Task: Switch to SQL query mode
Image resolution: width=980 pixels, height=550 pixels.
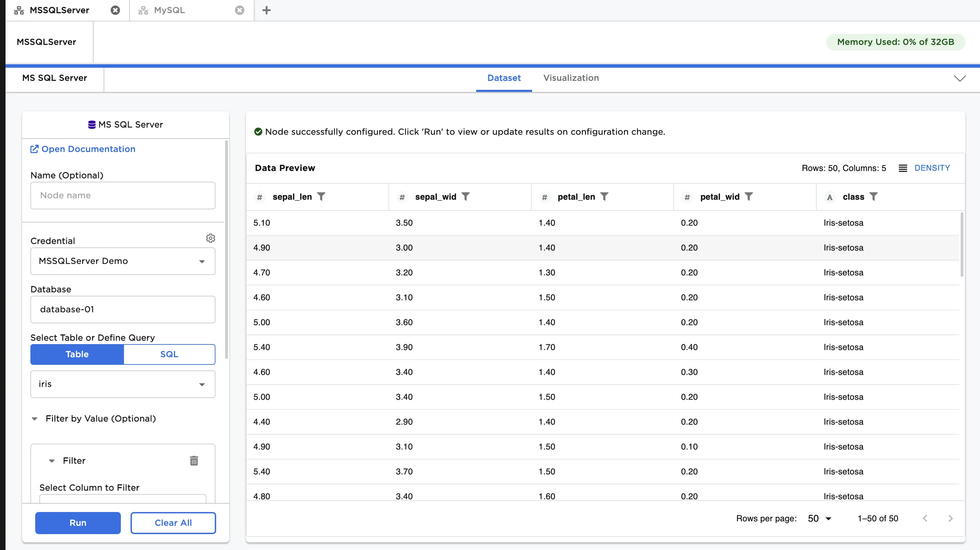Action: click(x=169, y=354)
